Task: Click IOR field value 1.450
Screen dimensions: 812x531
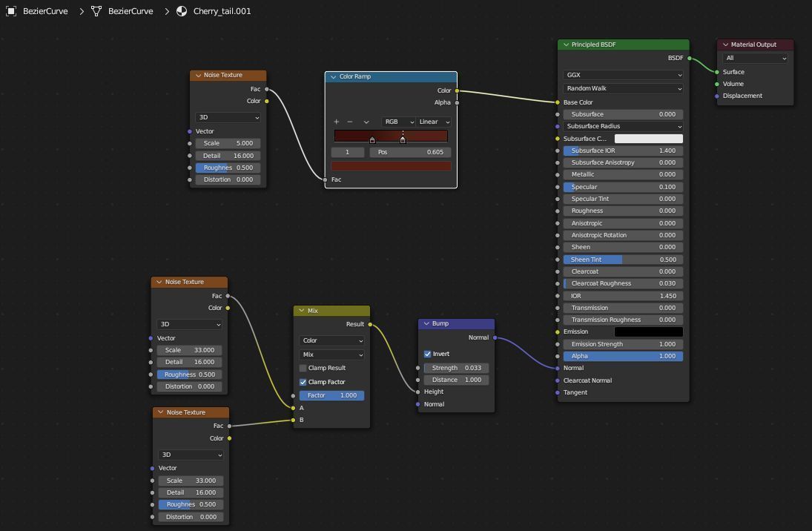Action: (623, 297)
